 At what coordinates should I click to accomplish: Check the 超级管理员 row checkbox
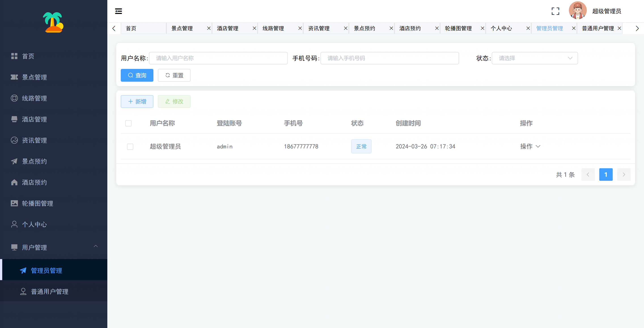[x=130, y=147]
